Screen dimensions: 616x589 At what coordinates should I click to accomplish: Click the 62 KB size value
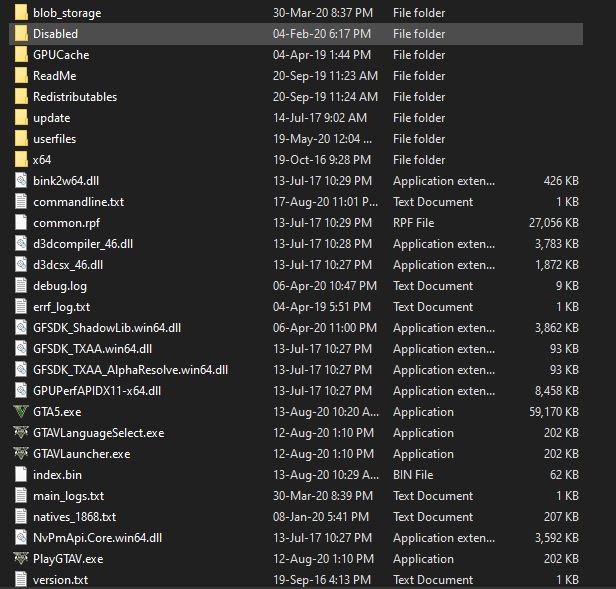(x=564, y=475)
